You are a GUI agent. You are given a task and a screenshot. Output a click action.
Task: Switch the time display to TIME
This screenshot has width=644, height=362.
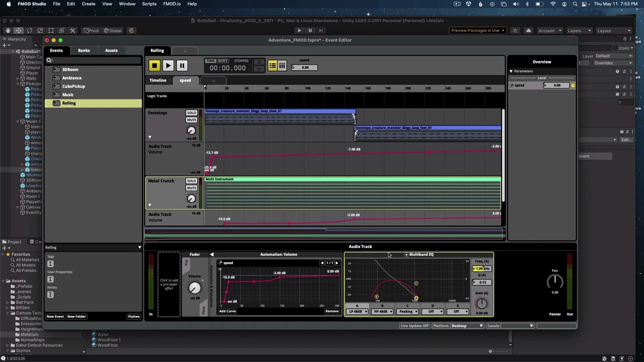point(211,61)
